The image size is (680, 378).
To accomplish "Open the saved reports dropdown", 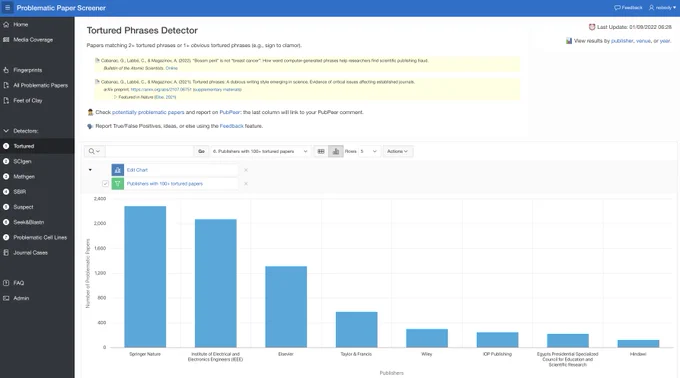I will 260,151.
